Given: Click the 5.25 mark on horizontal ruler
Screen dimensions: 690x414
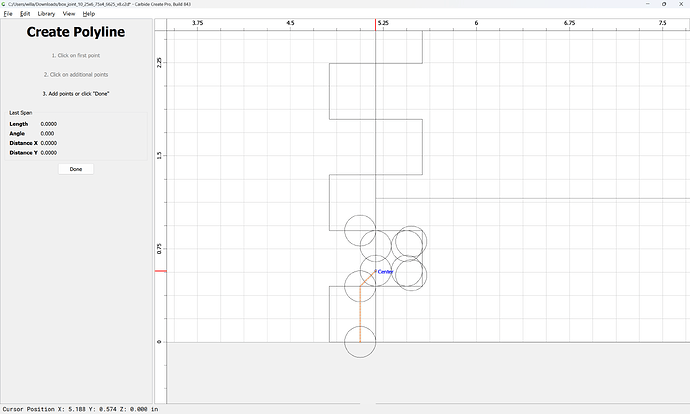Looking at the screenshot, I should coord(383,23).
